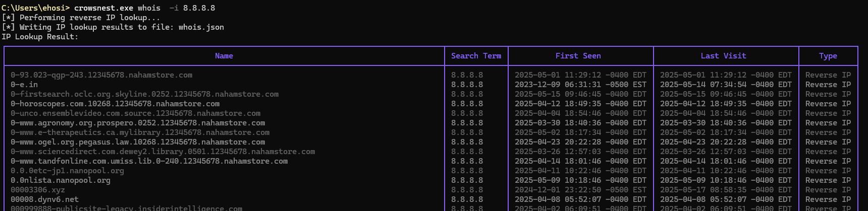Click the 0-horoscopes.com.10268 entry
868x211 pixels.
coord(115,104)
